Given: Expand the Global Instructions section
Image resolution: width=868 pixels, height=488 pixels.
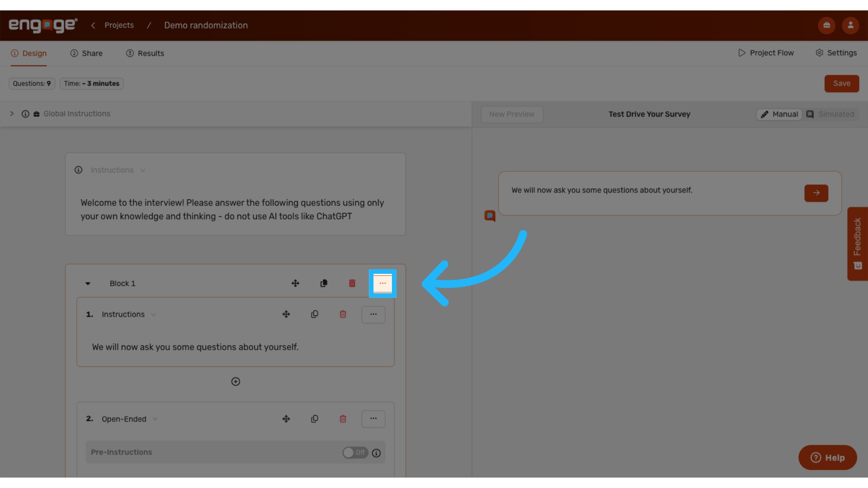Looking at the screenshot, I should [x=12, y=114].
